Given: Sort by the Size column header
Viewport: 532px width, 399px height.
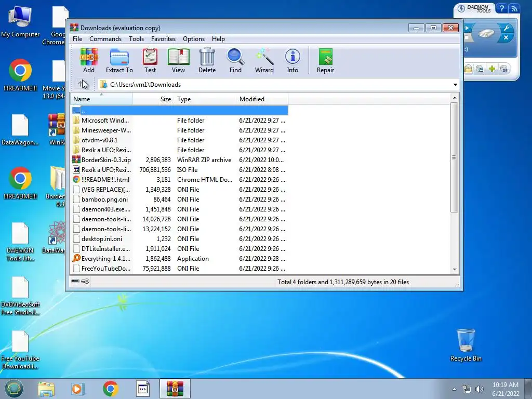Looking at the screenshot, I should pos(153,99).
